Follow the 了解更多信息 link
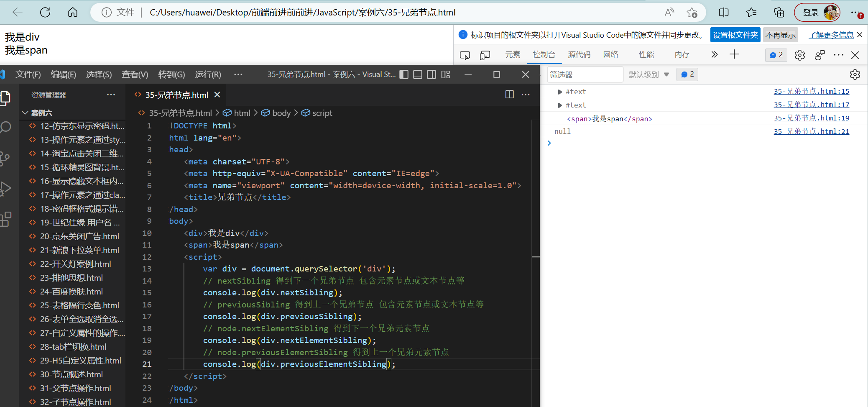868x407 pixels. (x=831, y=35)
